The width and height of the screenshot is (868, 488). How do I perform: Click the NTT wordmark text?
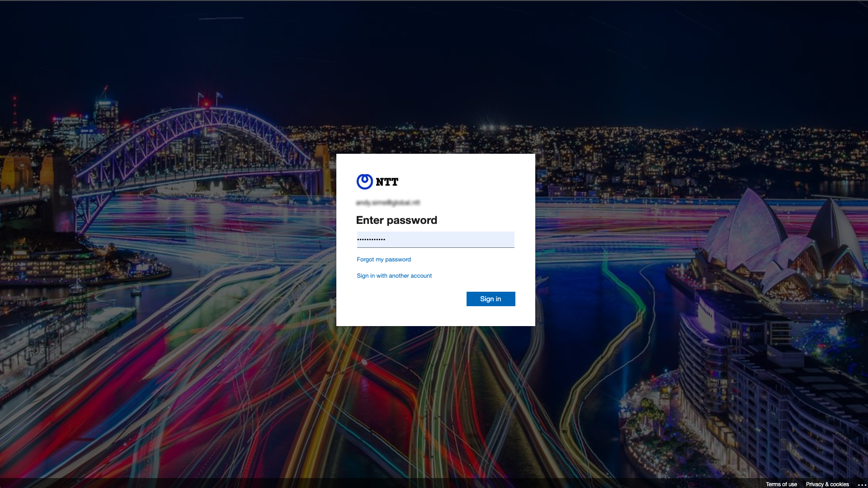pos(387,182)
